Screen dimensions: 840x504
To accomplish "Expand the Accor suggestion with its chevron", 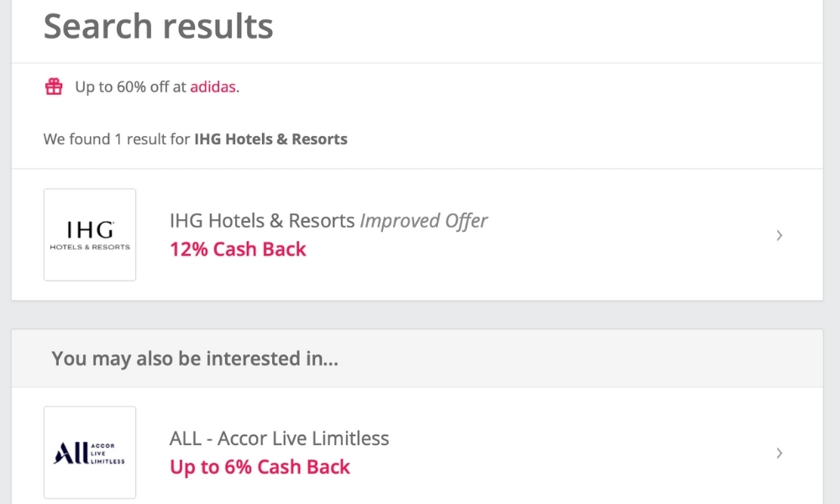I will tap(779, 453).
